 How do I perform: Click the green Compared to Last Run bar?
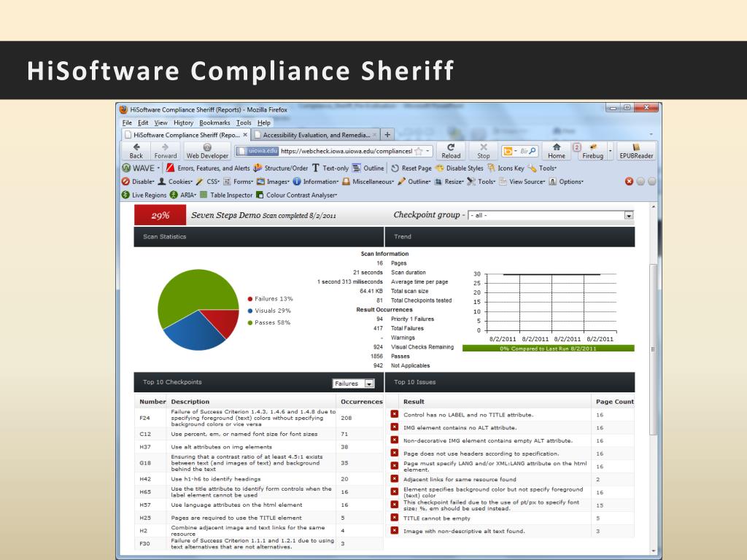(548, 349)
